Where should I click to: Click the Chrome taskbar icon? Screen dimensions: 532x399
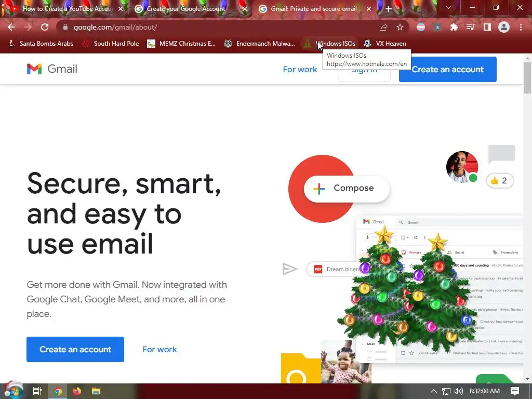coord(58,391)
